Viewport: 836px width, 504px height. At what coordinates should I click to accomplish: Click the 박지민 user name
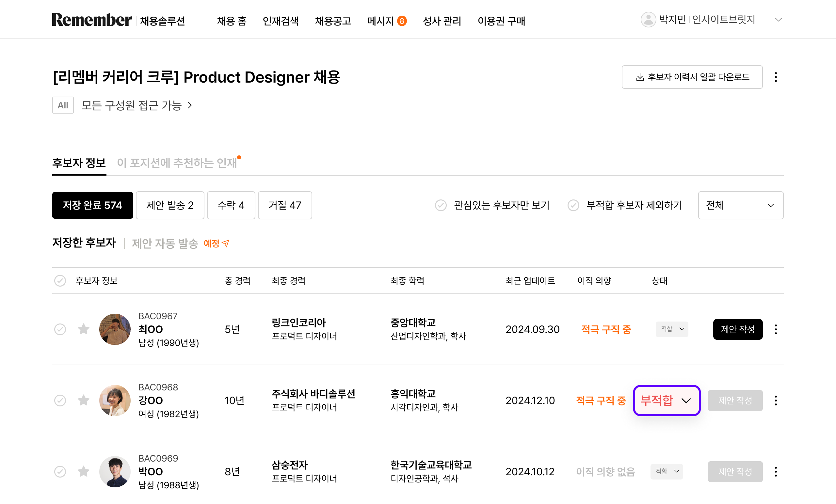pos(672,19)
